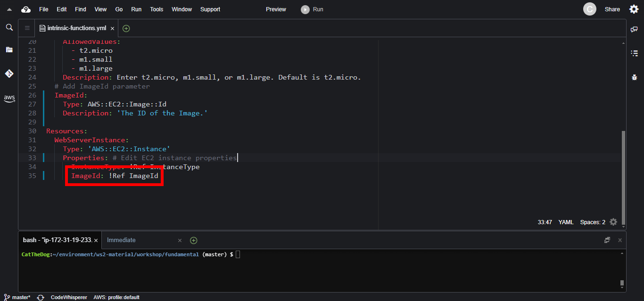Open the Collaborate chat icon
Viewport: 644px width, 301px height.
click(x=634, y=29)
